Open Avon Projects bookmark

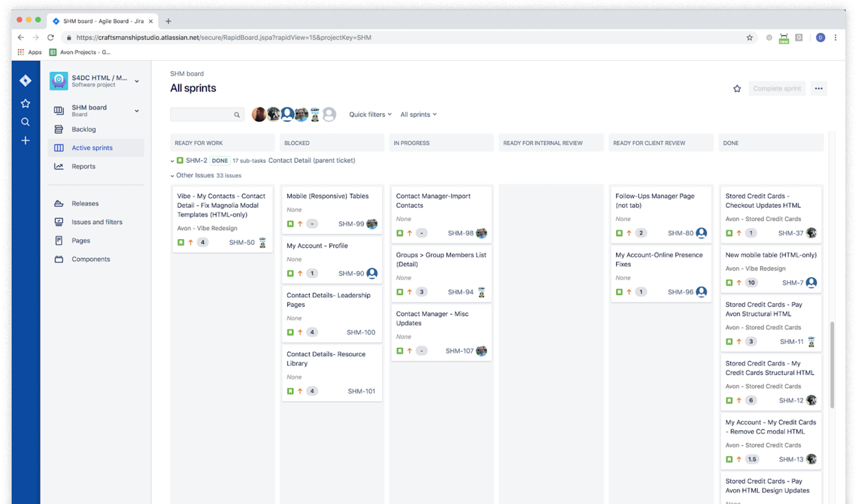pyautogui.click(x=80, y=52)
